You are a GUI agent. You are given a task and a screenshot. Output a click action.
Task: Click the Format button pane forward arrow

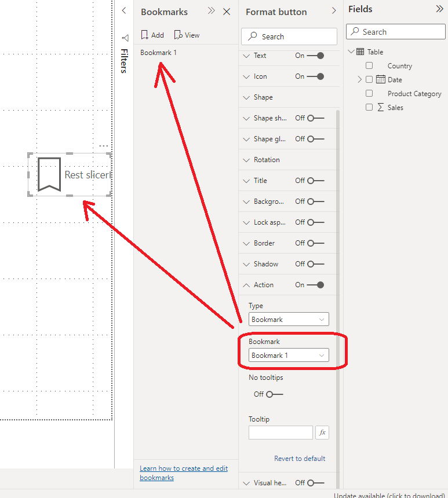[x=334, y=11]
